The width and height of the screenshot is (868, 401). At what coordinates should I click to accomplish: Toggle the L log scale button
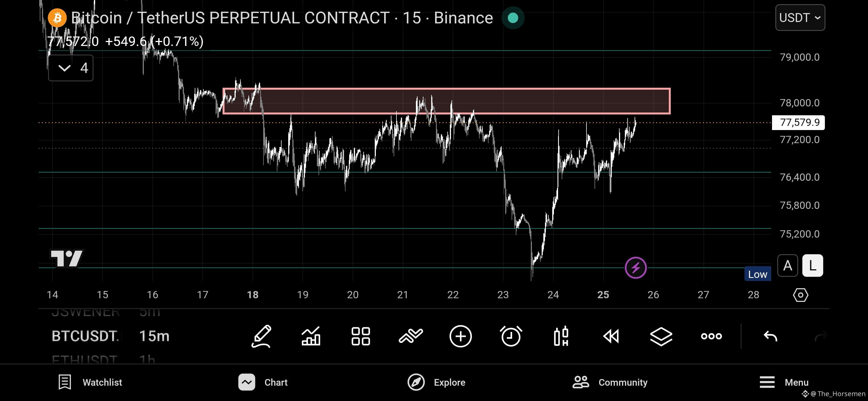click(812, 266)
